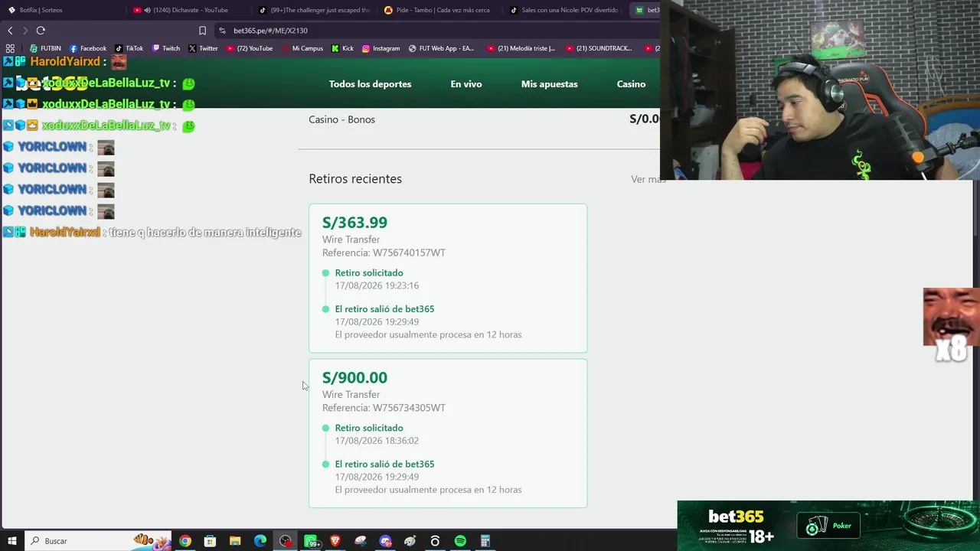Bookmark this page with the bookmark icon
The width and height of the screenshot is (980, 551).
pyautogui.click(x=202, y=31)
